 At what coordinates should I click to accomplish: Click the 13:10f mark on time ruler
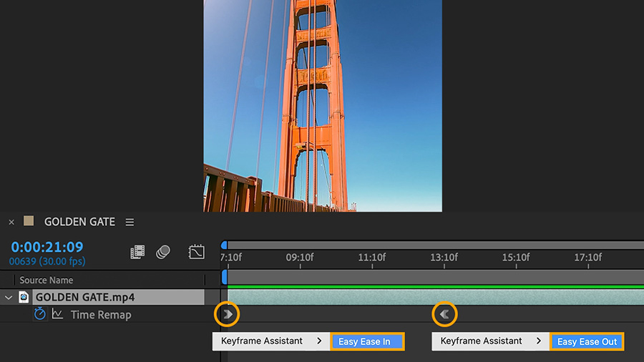(x=444, y=258)
